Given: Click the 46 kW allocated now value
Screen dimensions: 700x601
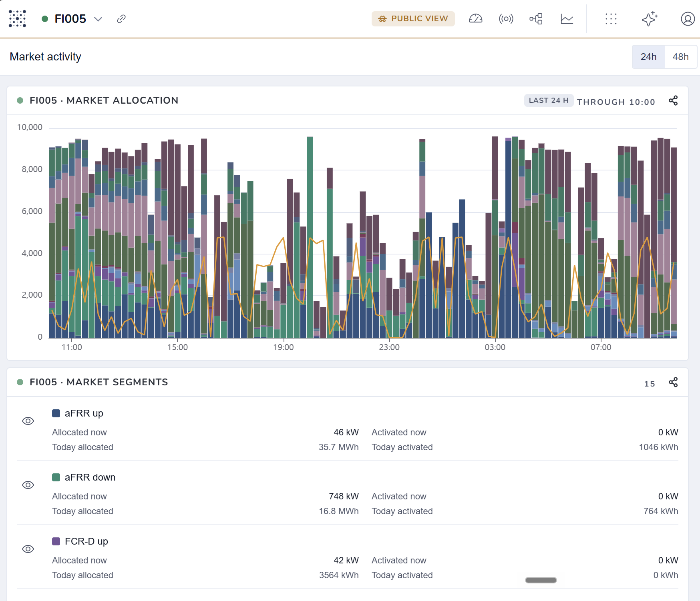Looking at the screenshot, I should [x=346, y=432].
